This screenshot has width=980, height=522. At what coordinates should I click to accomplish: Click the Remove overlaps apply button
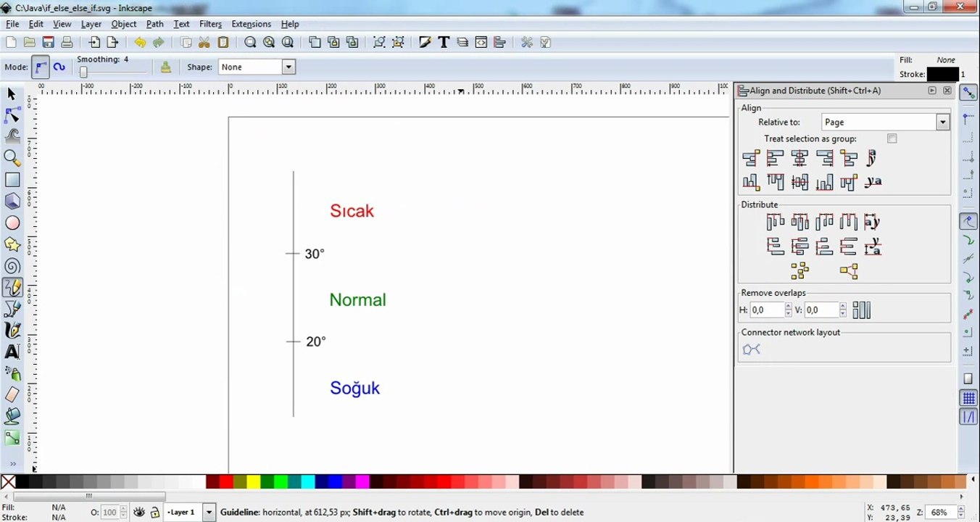(x=861, y=310)
